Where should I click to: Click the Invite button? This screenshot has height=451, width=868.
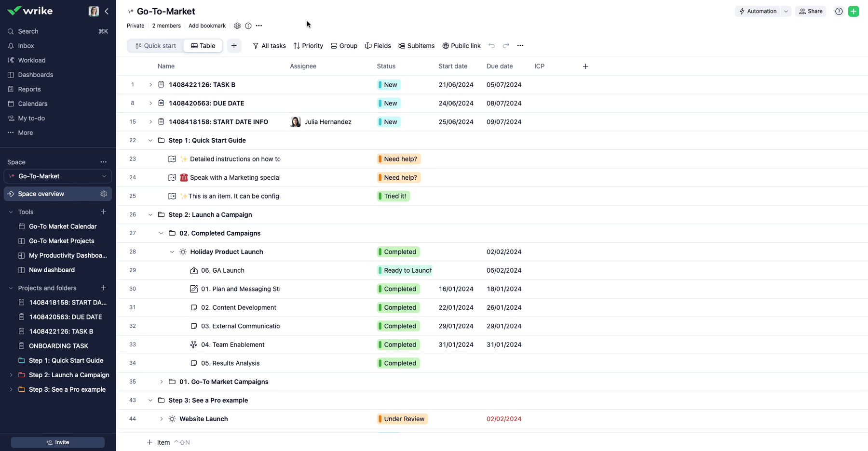pos(57,442)
